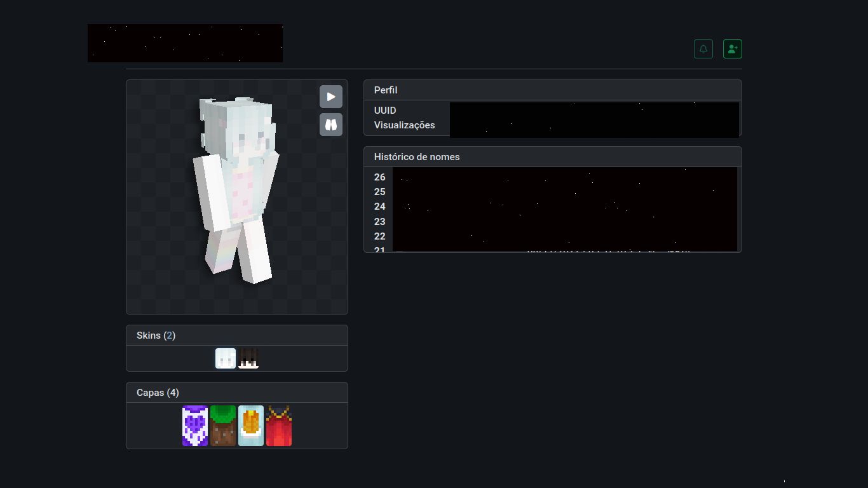Click the add friend icon button

coord(733,49)
